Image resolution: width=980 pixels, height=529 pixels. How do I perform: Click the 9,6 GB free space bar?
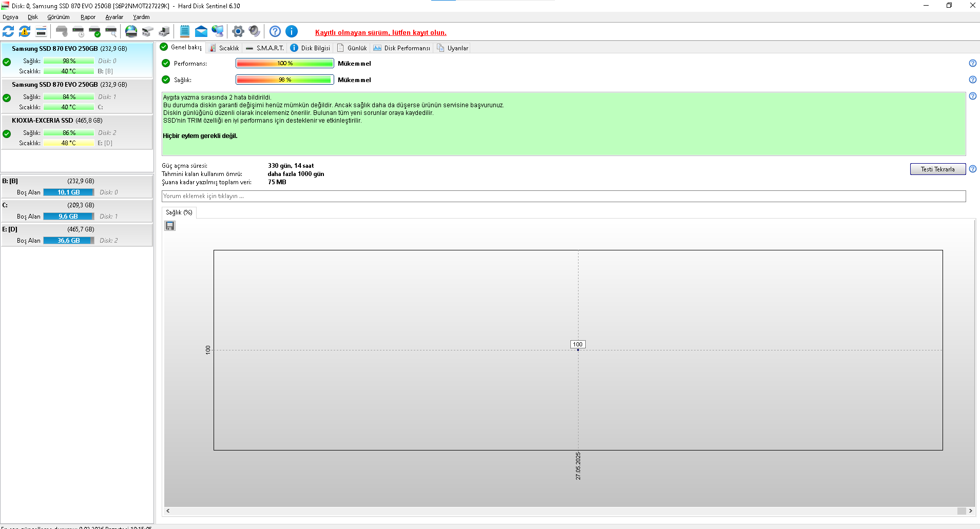[x=69, y=217]
